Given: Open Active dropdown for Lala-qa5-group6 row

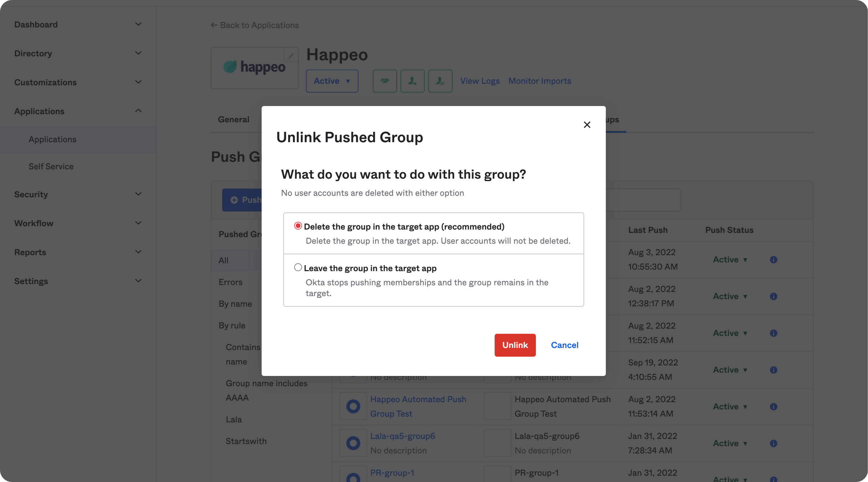Looking at the screenshot, I should (x=730, y=443).
